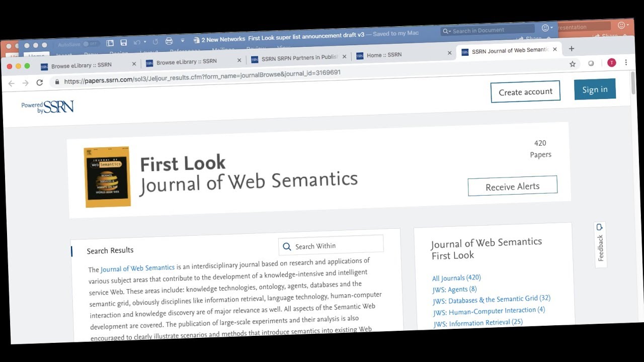This screenshot has width=644, height=362.
Task: Open the Customize Quick Access Toolbar dropdown
Action: (x=182, y=41)
